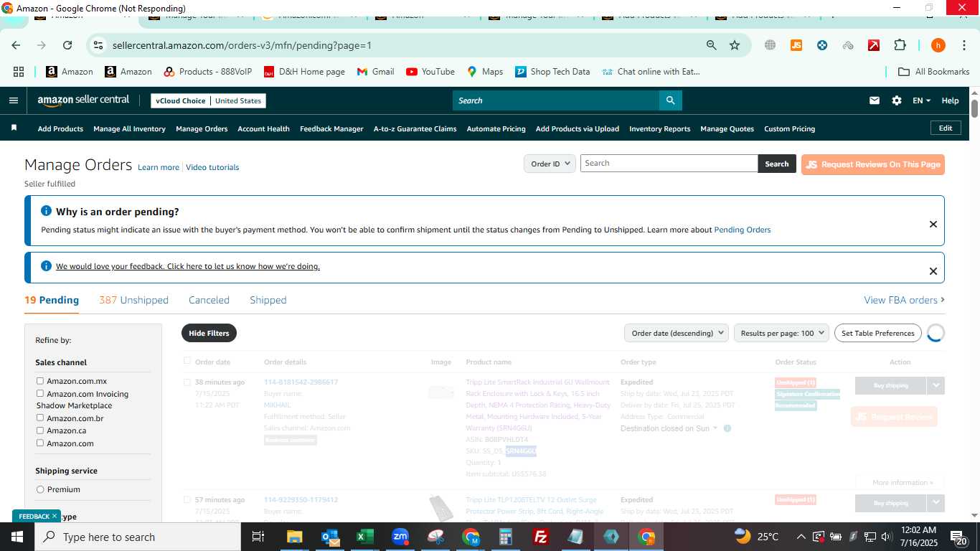This screenshot has height=551, width=980.
Task: Click the red pickaxe extension icon
Action: (x=874, y=45)
